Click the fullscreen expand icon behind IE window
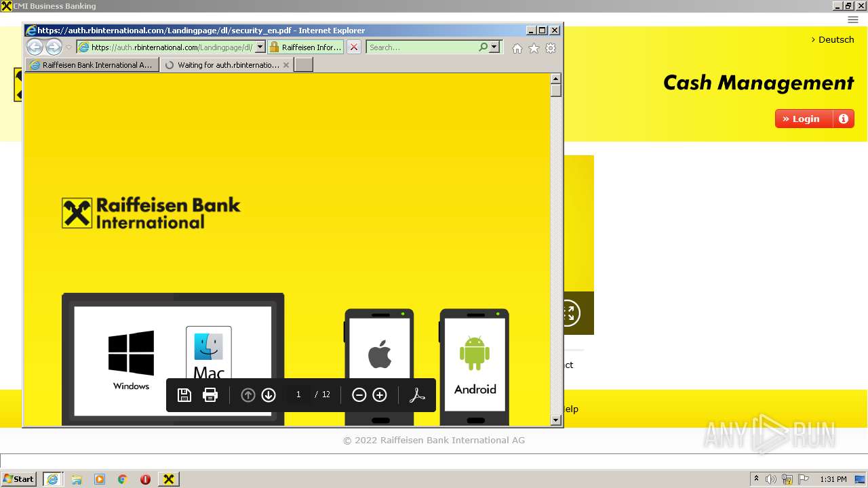 (x=569, y=312)
